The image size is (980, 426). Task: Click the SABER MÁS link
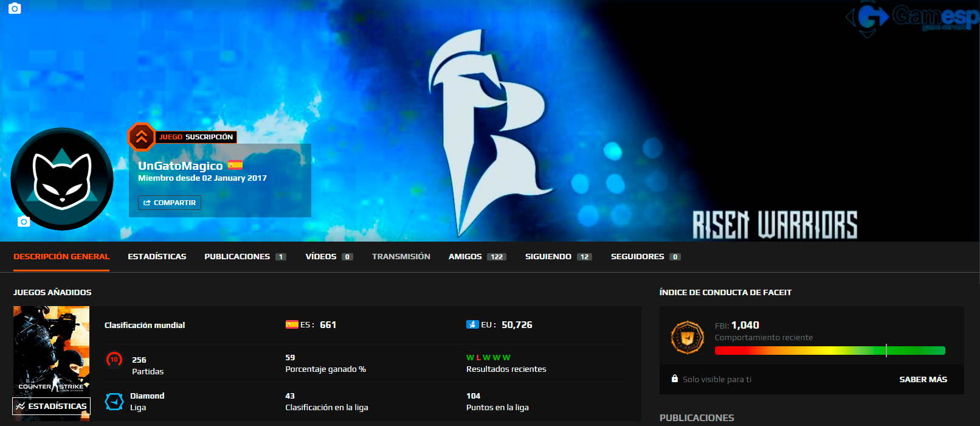click(x=923, y=379)
